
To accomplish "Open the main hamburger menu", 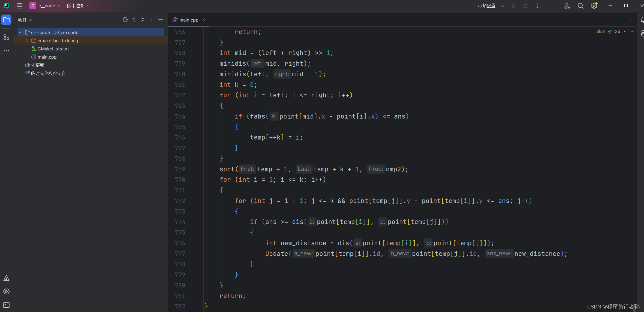I will (x=19, y=6).
